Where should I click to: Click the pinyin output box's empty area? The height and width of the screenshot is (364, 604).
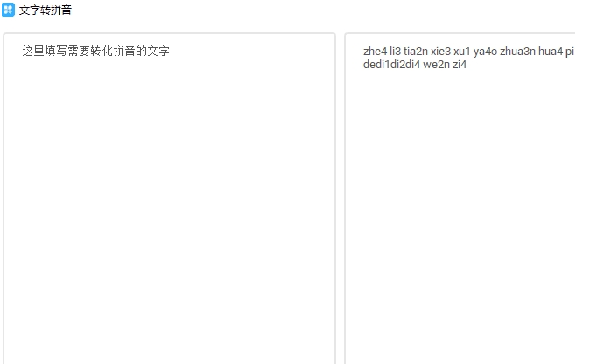click(460, 216)
